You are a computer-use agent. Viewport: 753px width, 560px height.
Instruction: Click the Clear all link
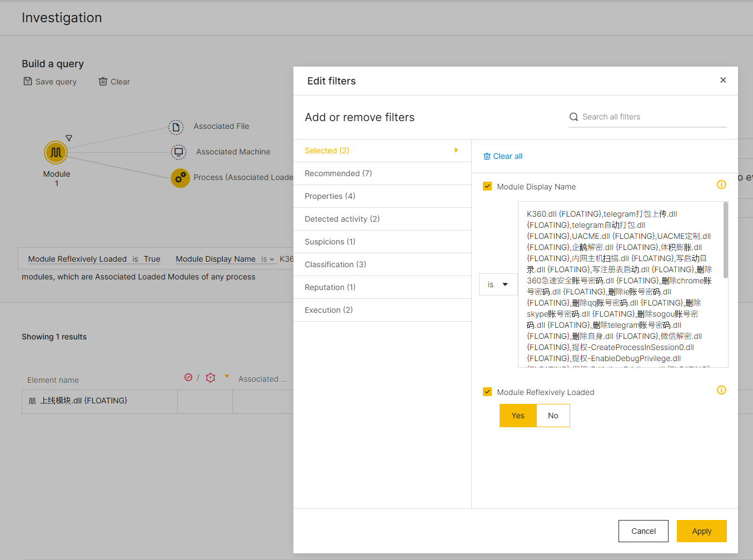[508, 156]
